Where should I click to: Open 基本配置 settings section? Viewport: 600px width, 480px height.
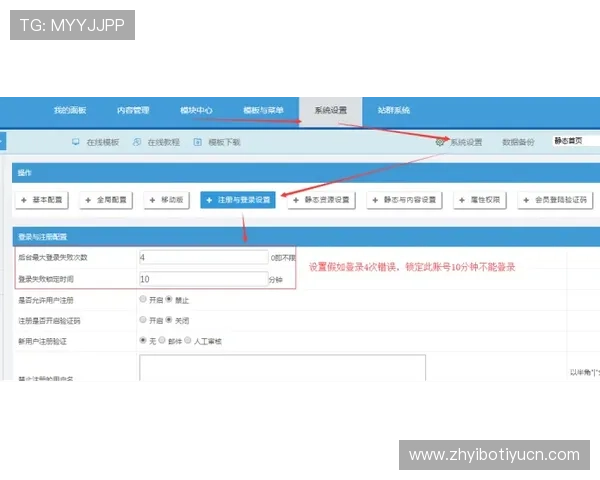pos(42,200)
